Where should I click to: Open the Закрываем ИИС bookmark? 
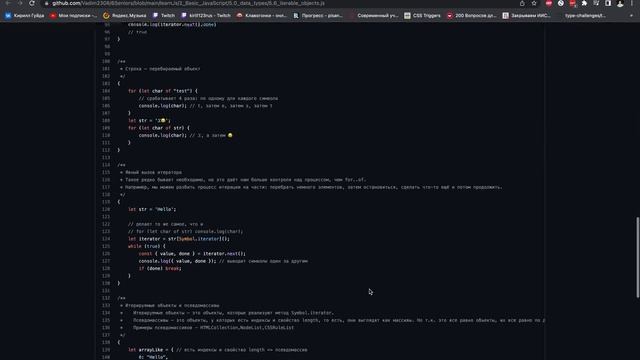pos(527,16)
